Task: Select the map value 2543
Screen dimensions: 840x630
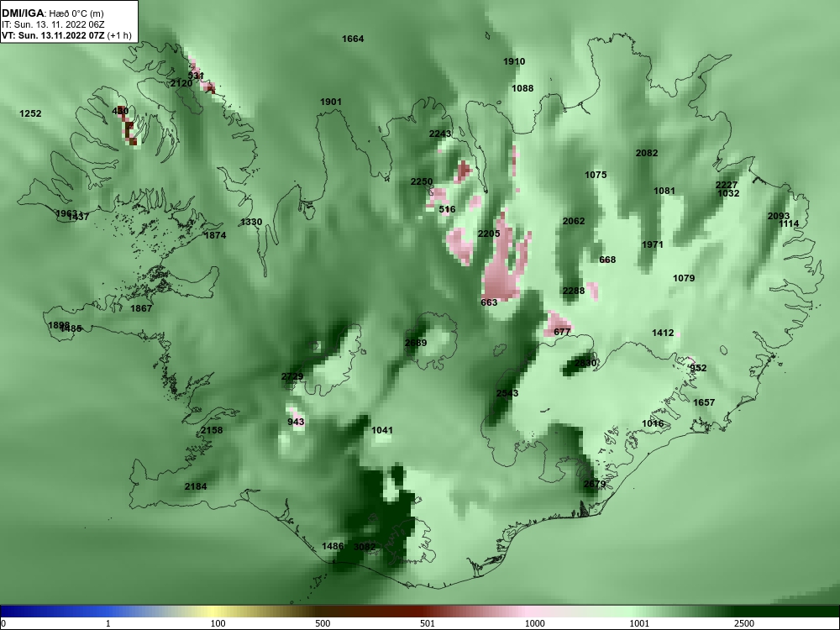Action: [x=507, y=393]
